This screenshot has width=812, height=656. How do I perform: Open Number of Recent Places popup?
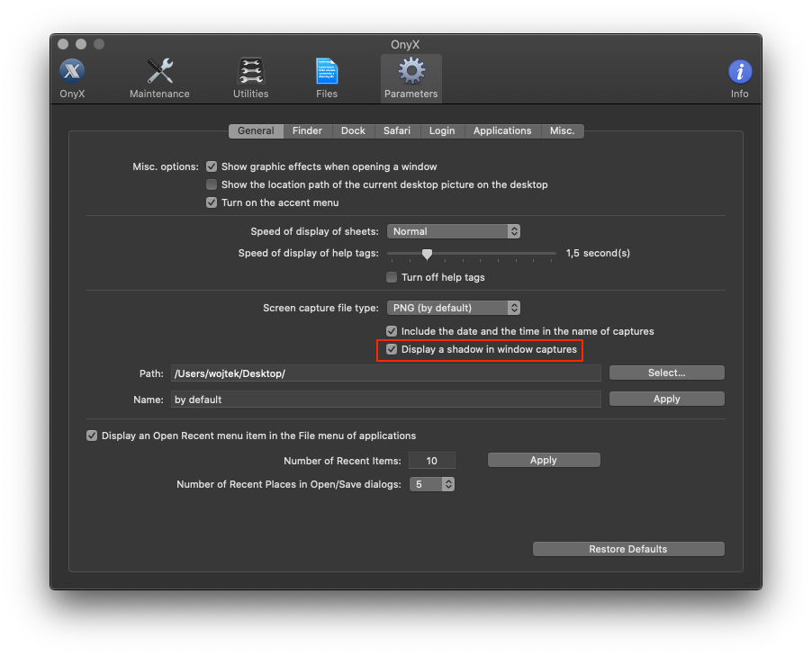pos(432,485)
